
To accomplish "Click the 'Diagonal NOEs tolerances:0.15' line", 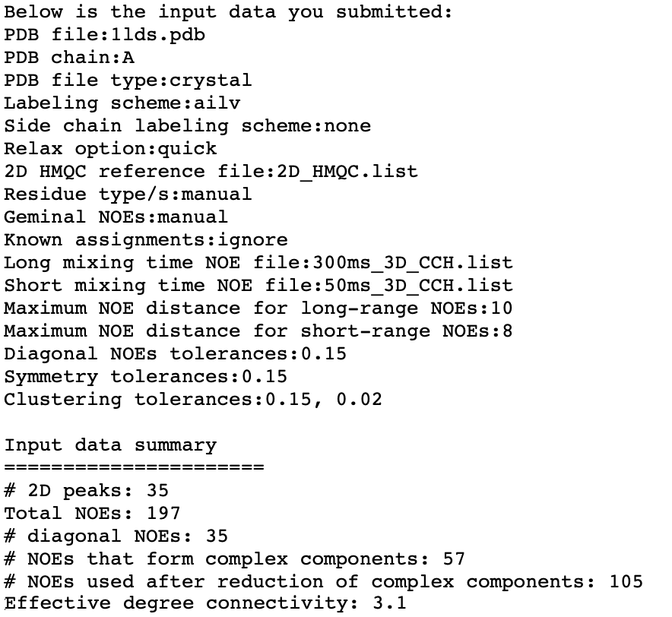I will coord(175,354).
